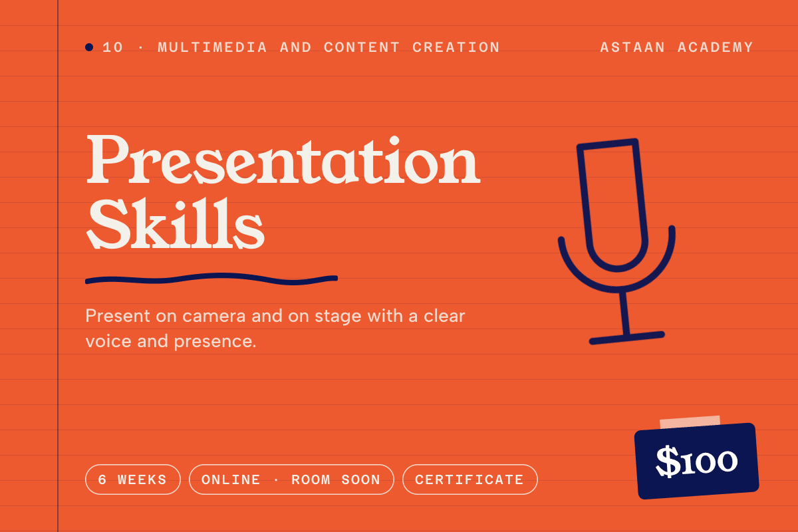Click the description text about presenting on camera

point(275,329)
